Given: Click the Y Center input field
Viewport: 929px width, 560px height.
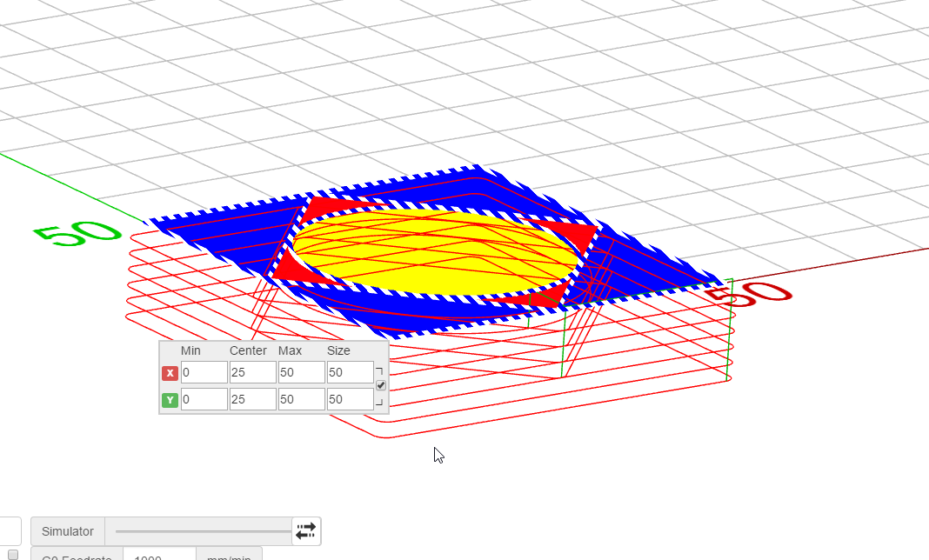Looking at the screenshot, I should coord(253,399).
